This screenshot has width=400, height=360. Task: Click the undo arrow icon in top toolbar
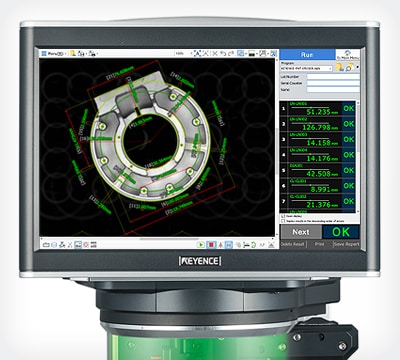[223, 53]
